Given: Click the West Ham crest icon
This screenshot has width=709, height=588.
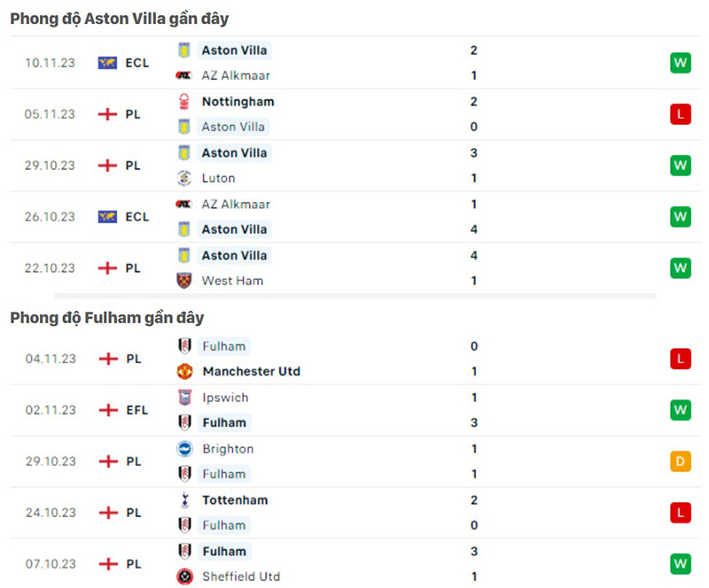Looking at the screenshot, I should (x=183, y=281).
